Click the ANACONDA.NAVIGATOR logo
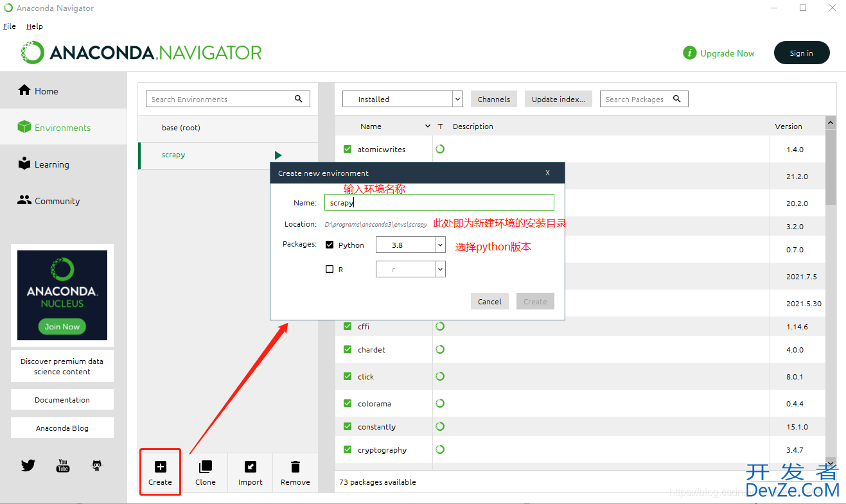The width and height of the screenshot is (846, 504). coord(141,53)
